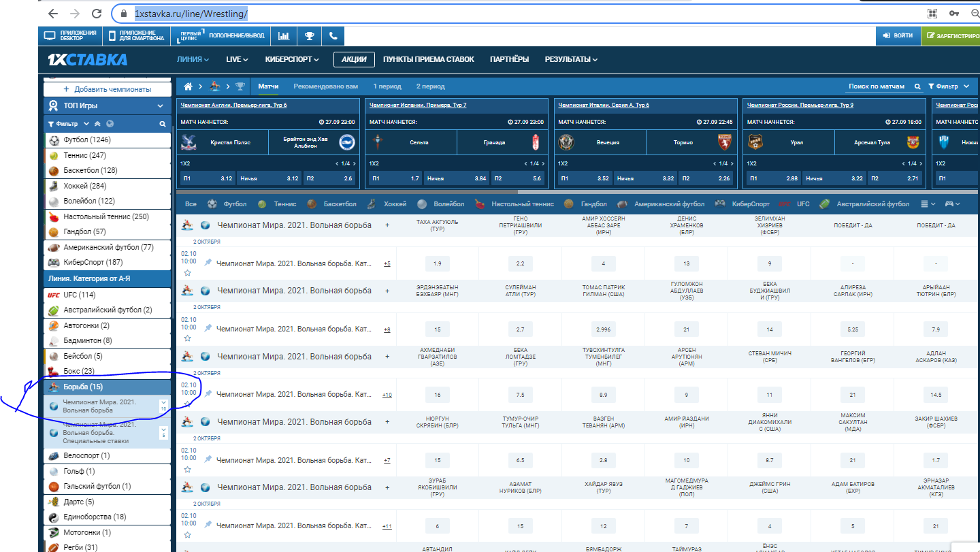Open the trophy results icon in top bar
980x552 pixels.
(x=309, y=36)
